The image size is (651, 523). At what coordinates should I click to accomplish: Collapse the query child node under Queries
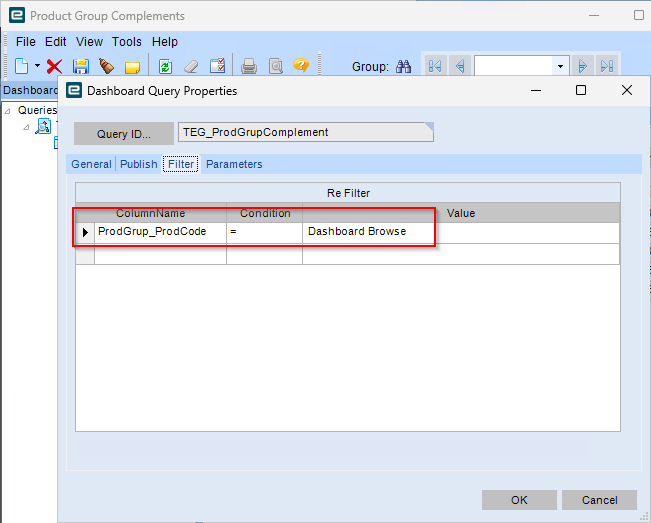[x=26, y=127]
